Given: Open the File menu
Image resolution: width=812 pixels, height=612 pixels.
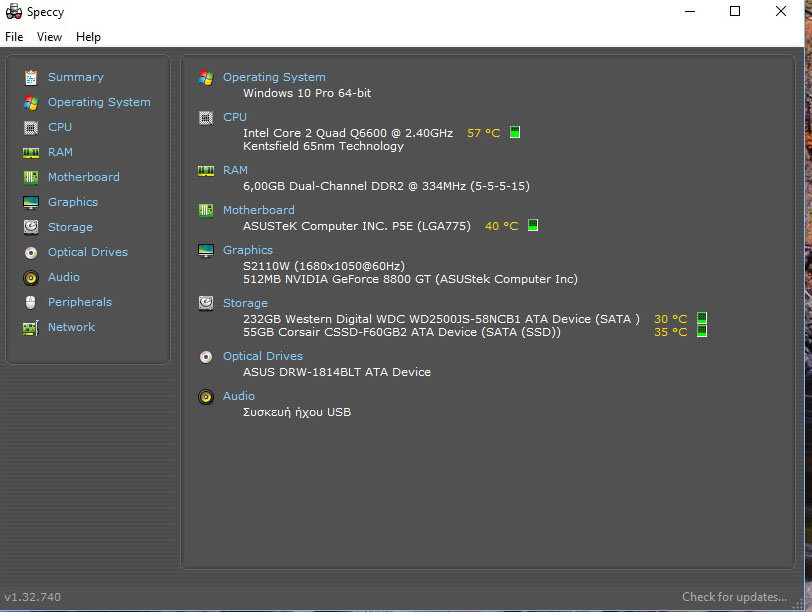Looking at the screenshot, I should pos(14,37).
